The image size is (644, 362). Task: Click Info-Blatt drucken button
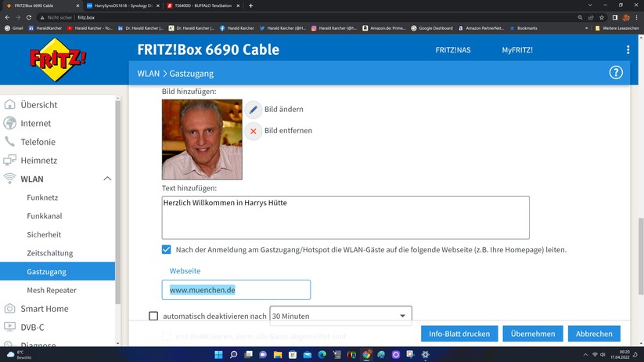459,334
